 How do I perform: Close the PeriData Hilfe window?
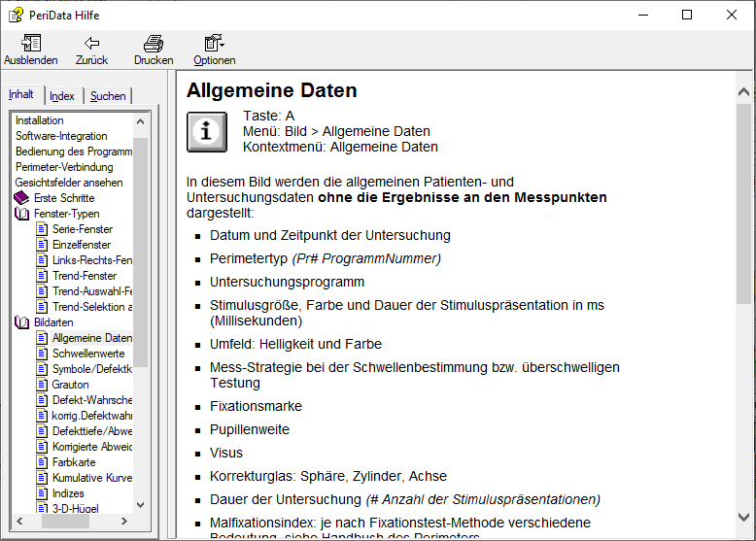pos(731,15)
